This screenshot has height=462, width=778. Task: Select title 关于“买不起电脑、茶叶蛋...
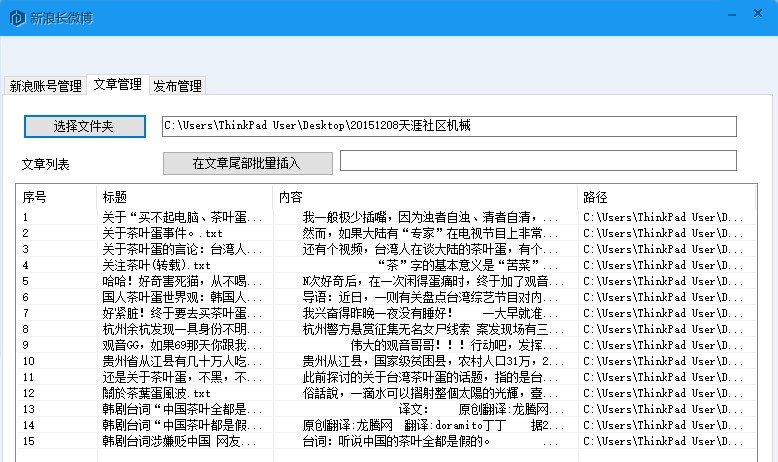point(182,217)
